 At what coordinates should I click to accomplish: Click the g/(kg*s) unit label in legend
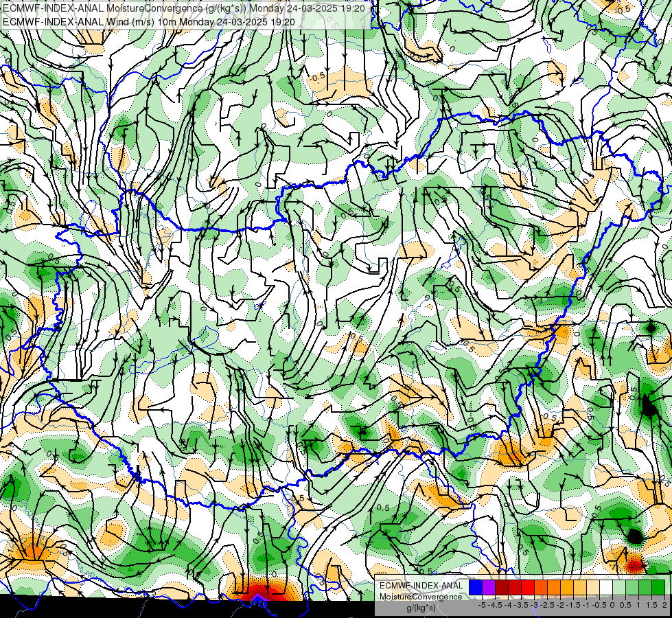[421, 608]
